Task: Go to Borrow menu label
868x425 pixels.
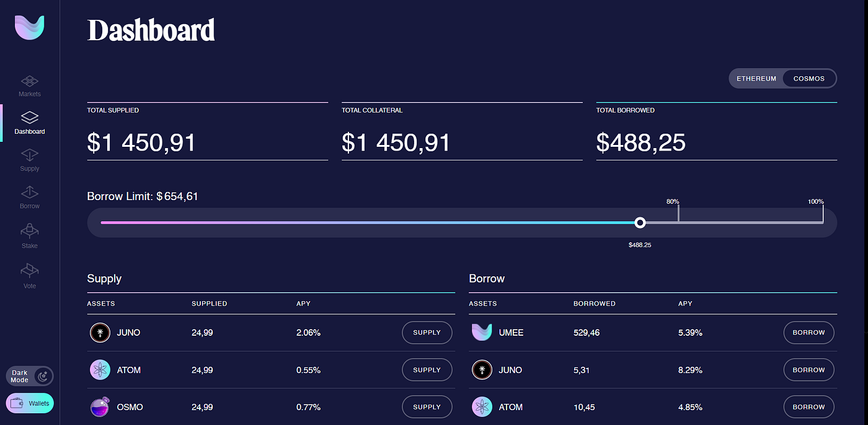Action: 30,206
